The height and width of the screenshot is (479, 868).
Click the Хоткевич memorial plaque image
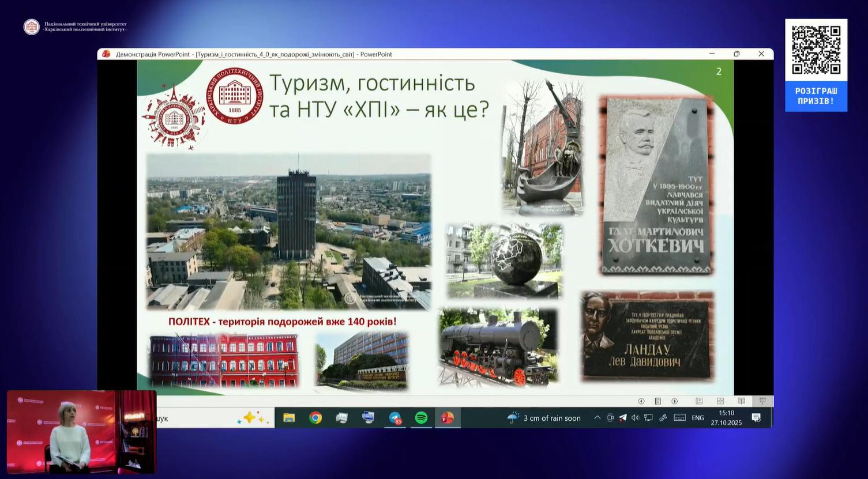click(x=656, y=184)
